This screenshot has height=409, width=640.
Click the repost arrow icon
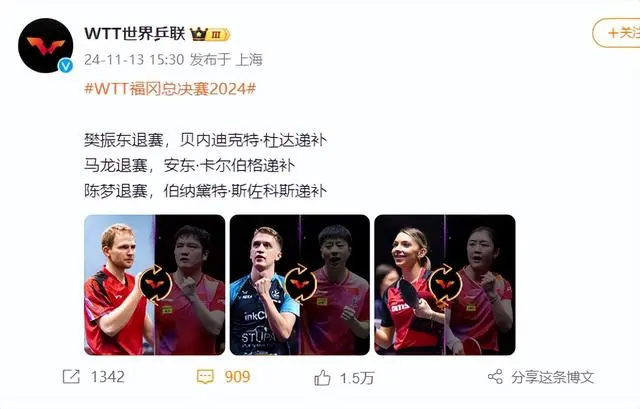point(71,376)
